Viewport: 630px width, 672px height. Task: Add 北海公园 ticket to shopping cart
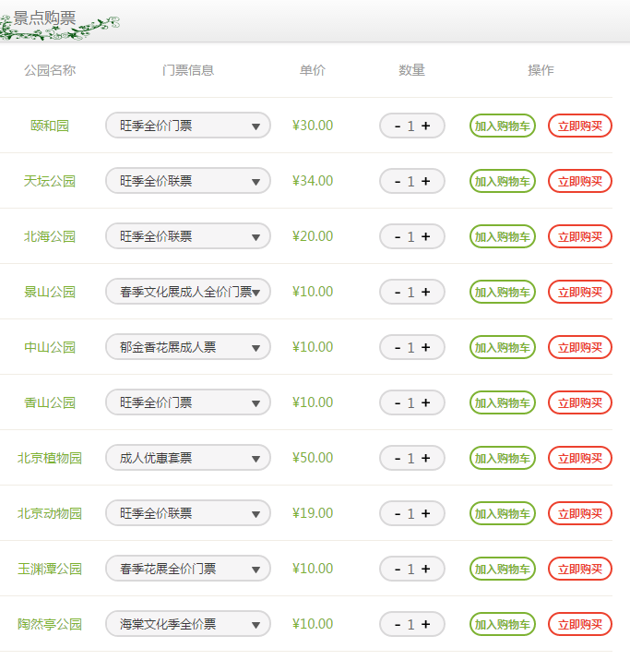tap(503, 236)
